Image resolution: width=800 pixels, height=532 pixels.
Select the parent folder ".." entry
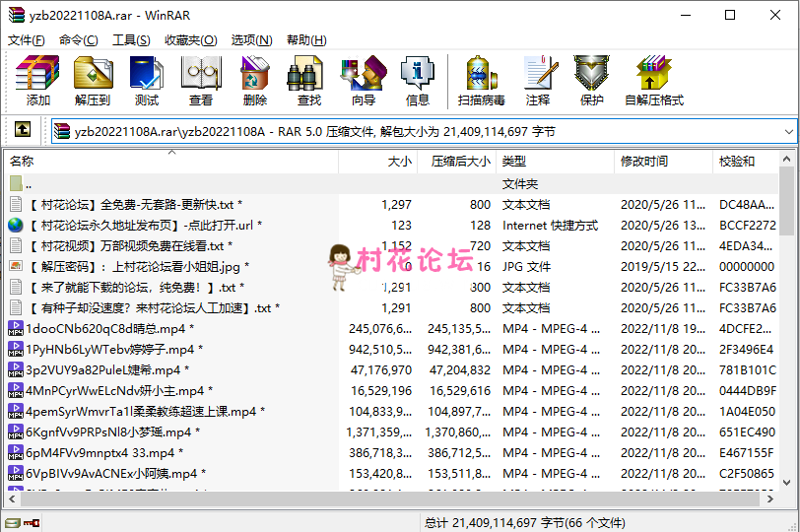click(28, 183)
